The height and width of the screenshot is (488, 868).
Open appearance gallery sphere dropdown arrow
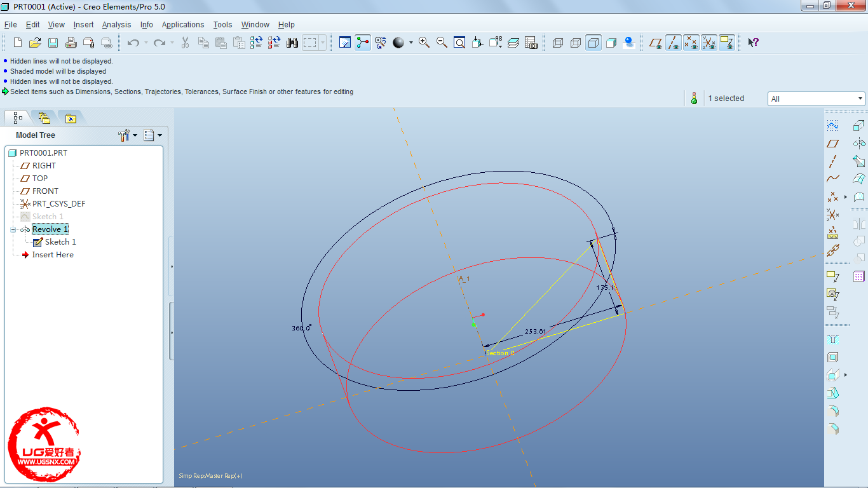tap(410, 43)
